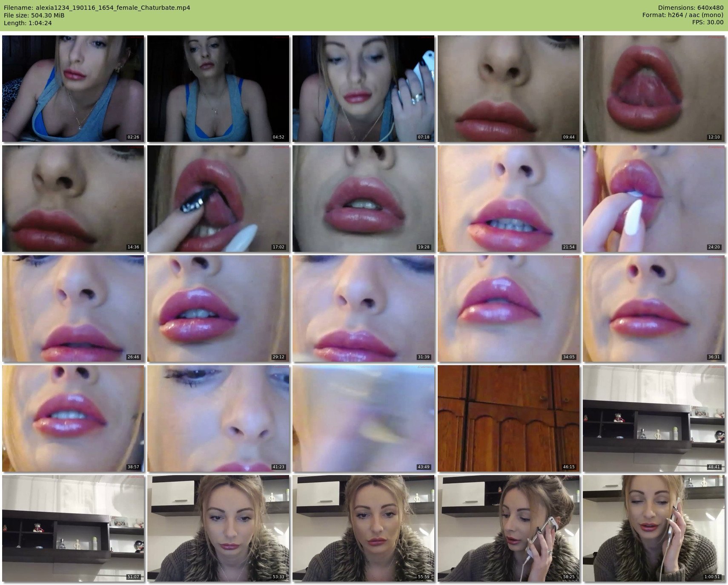Select the blurry frame at 43:49

pyautogui.click(x=364, y=418)
